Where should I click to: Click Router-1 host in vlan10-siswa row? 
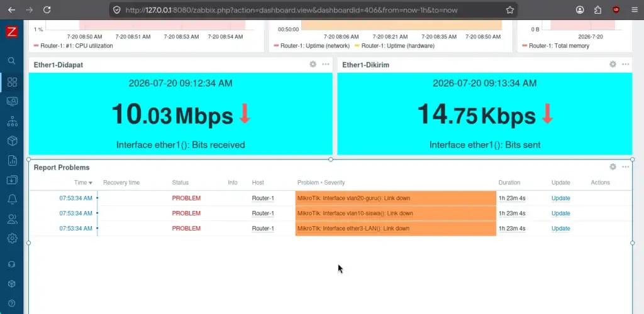point(263,213)
